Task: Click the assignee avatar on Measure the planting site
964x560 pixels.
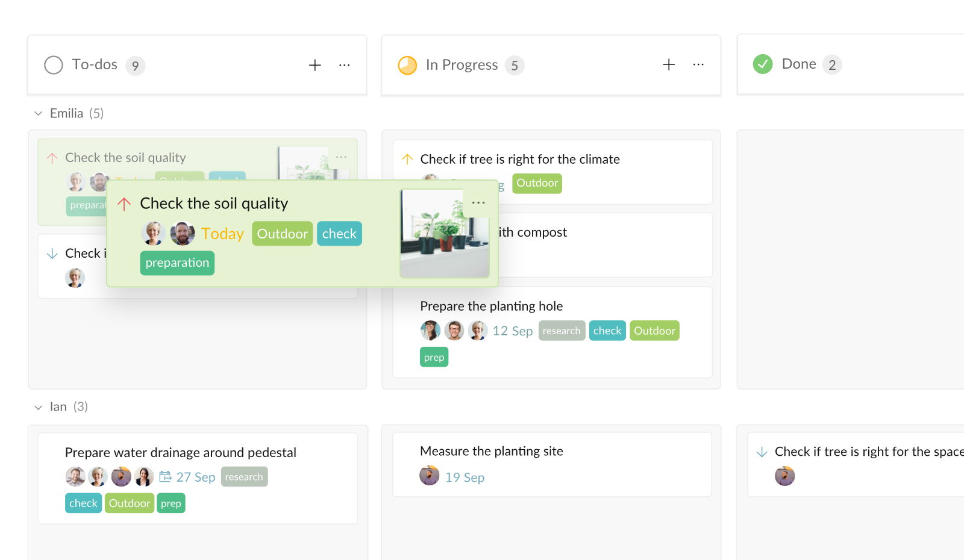Action: pyautogui.click(x=430, y=476)
